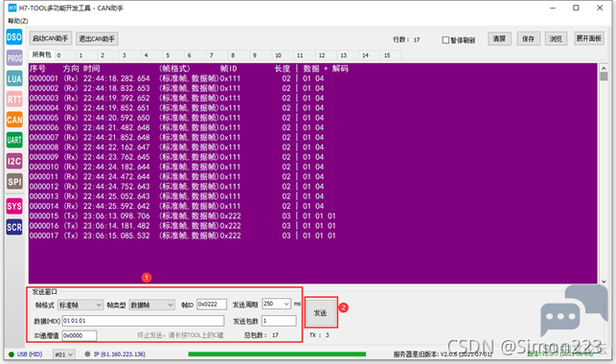Switch to the 所有包 tab
This screenshot has height=364, width=616.
pyautogui.click(x=41, y=55)
